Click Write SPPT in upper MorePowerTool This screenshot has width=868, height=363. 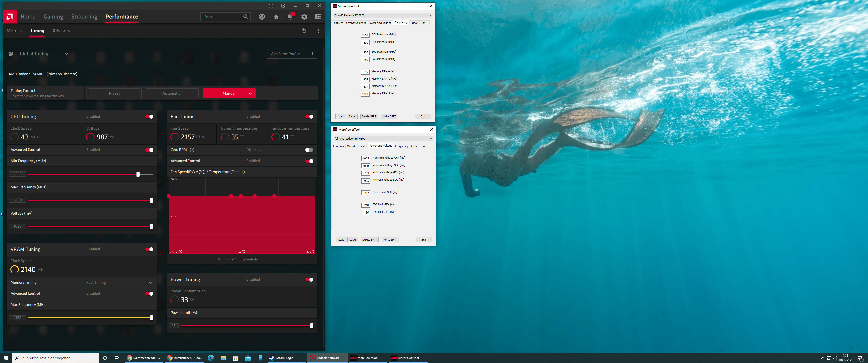click(389, 116)
